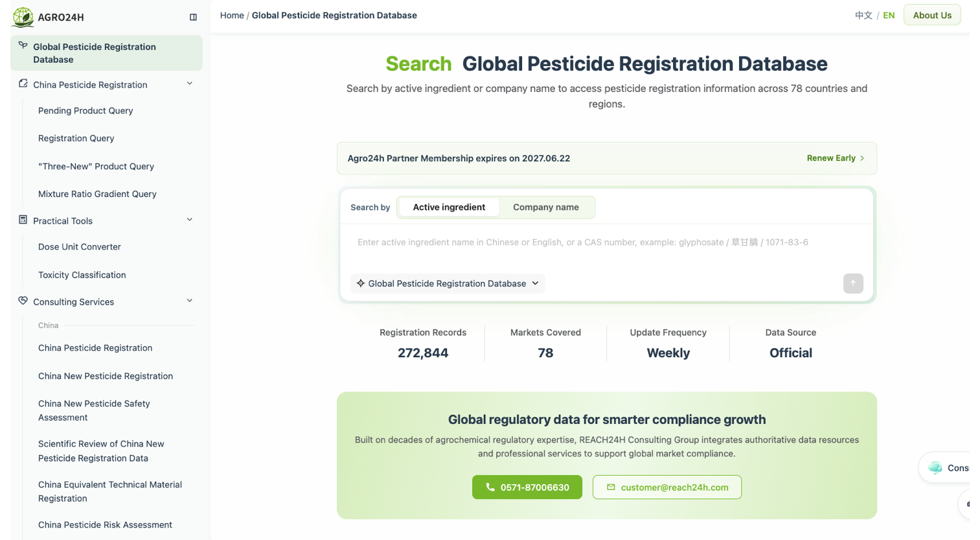
Task: Open Scientific Review of China New Pesticide Data
Action: click(x=101, y=451)
